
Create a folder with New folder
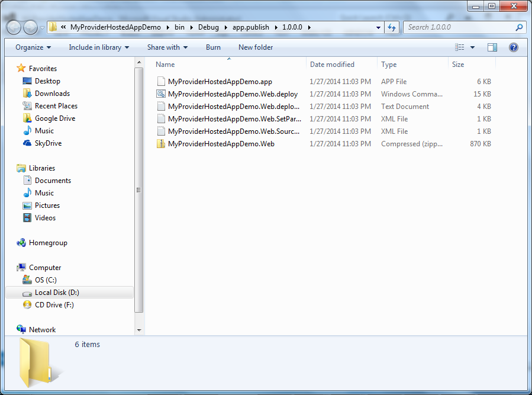tap(255, 47)
